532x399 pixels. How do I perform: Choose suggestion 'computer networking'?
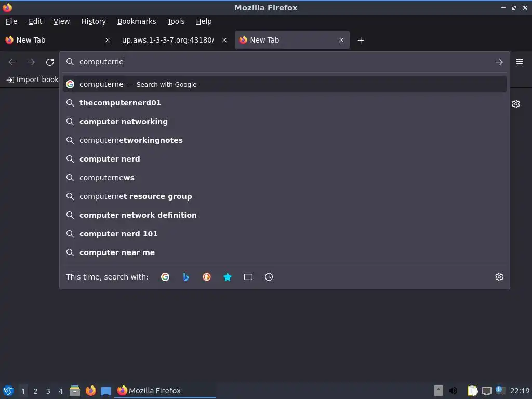pyautogui.click(x=284, y=122)
